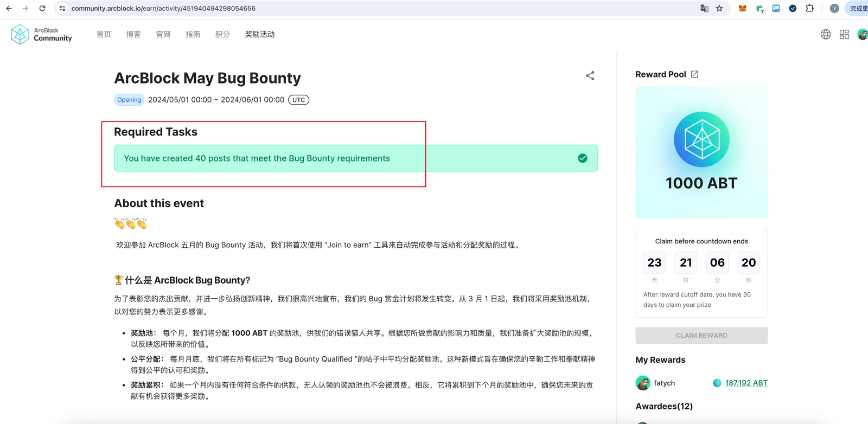
Task: Share this event with the share icon
Action: click(x=590, y=75)
